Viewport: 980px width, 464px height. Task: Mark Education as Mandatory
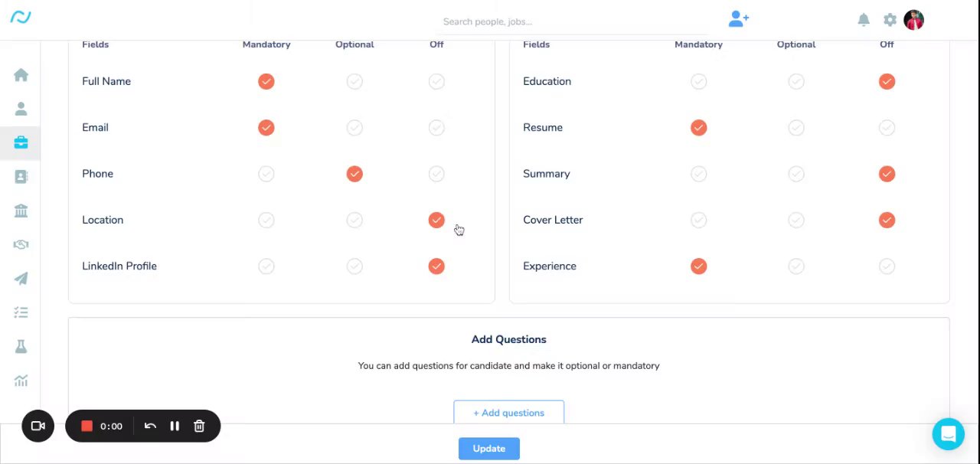click(x=698, y=81)
